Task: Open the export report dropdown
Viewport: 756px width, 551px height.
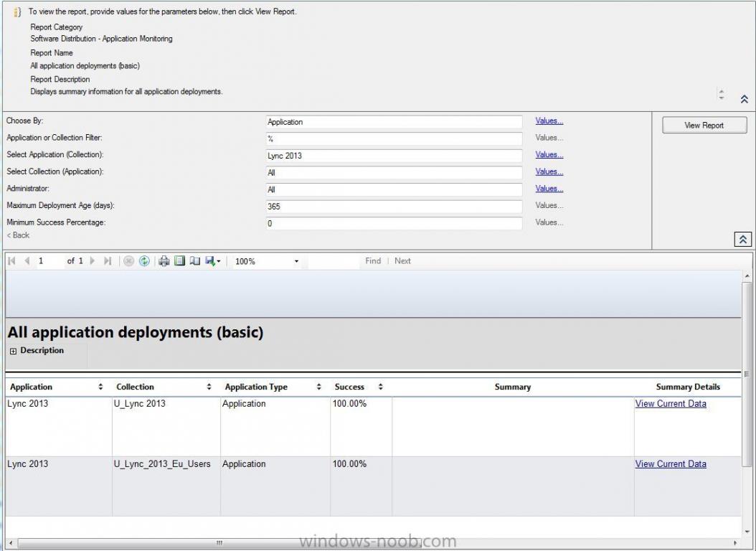Action: [212, 261]
